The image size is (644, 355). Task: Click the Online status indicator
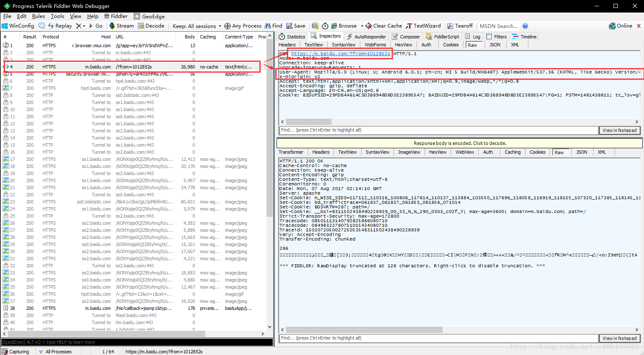coord(621,26)
